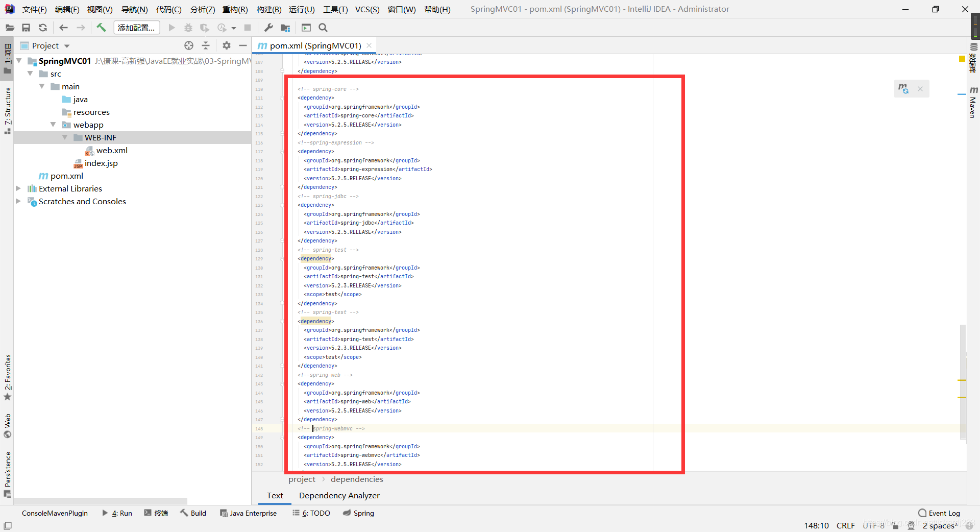Close the pom.xml editor tab
This screenshot has height=532, width=980.
[x=369, y=45]
